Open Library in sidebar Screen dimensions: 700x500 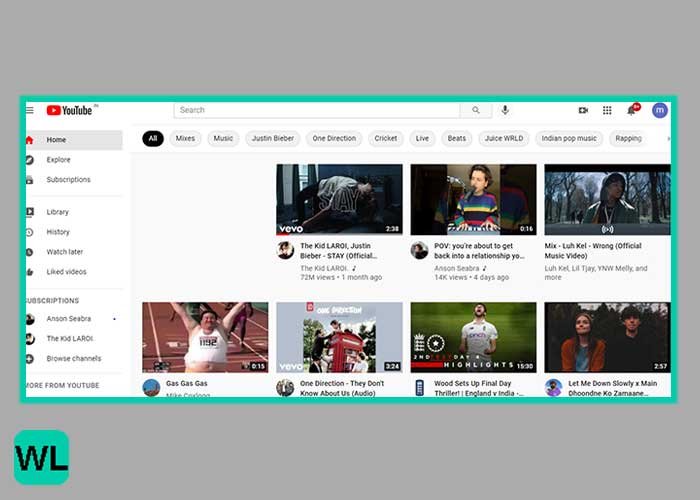pyautogui.click(x=74, y=212)
